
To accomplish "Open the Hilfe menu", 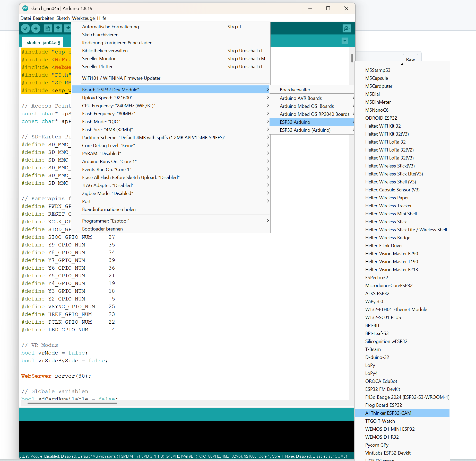I will pos(101,18).
